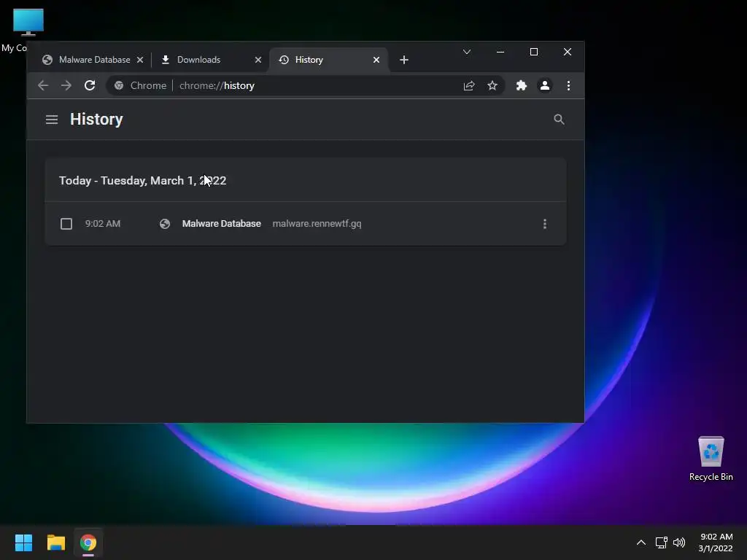Open the Malware Database entry's three-dot actions menu
The image size is (747, 560).
coord(544,224)
